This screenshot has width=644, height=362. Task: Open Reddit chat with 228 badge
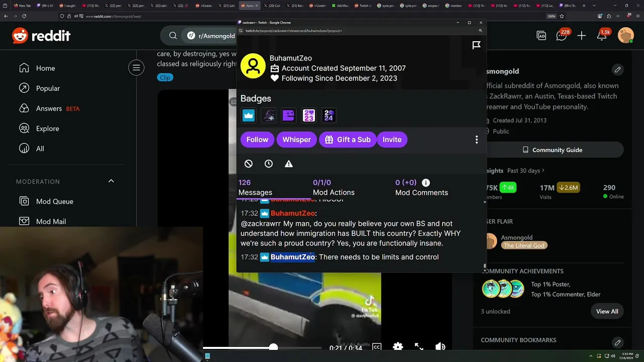[x=562, y=35]
